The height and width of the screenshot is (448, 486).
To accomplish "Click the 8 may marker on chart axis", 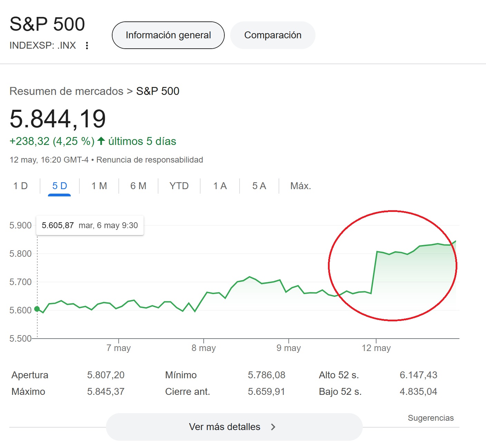I will [x=204, y=348].
